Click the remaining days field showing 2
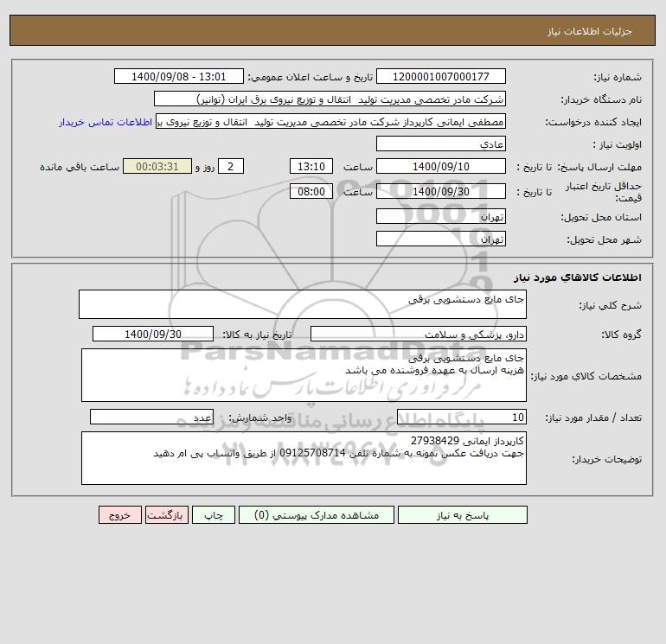Image resolution: width=666 pixels, height=644 pixels. 231,167
